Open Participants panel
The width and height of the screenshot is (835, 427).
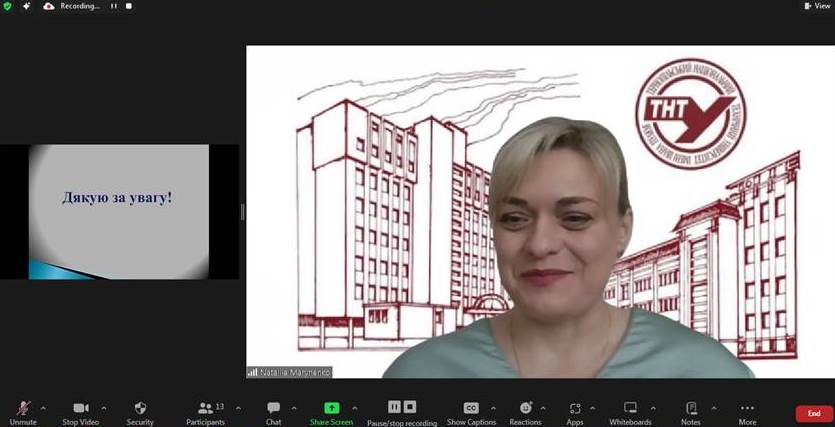pos(206,413)
